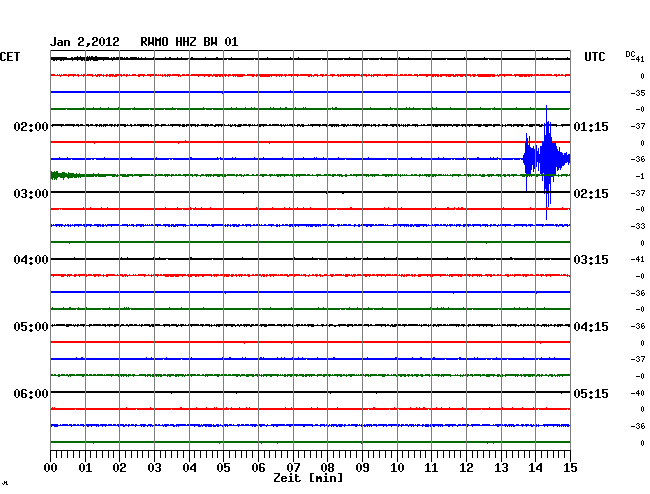Image resolution: width=650 pixels, height=494 pixels.
Task: Select the 04:00 CET time label
Action: point(31,260)
